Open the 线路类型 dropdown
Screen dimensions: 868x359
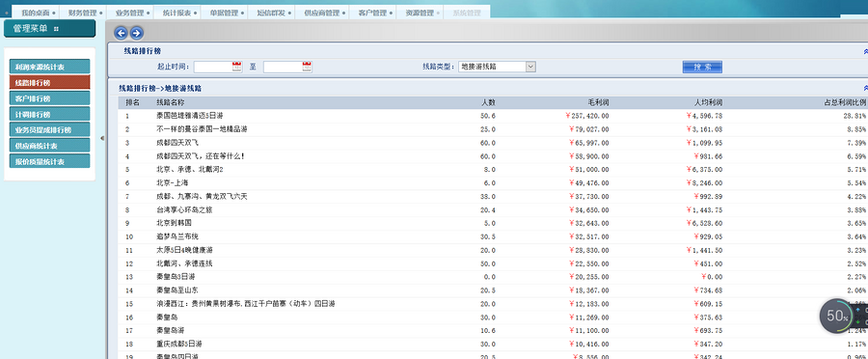[497, 67]
